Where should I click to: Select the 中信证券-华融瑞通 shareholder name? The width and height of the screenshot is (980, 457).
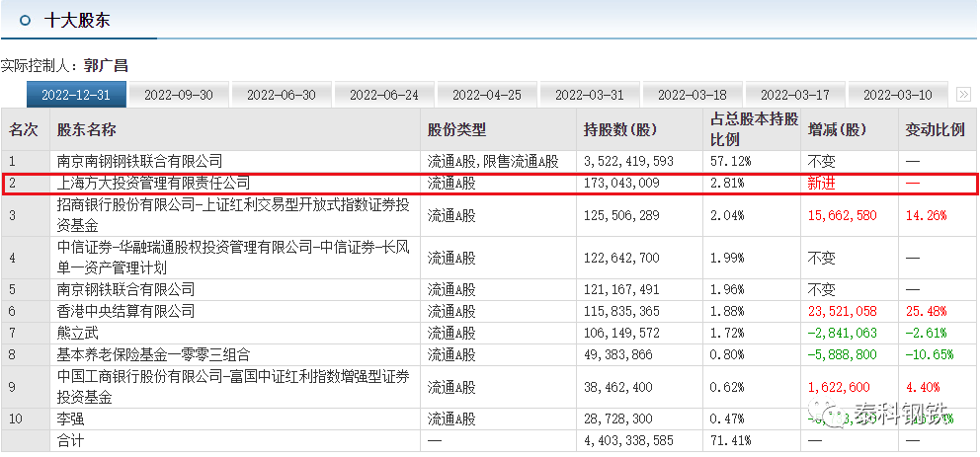click(234, 258)
